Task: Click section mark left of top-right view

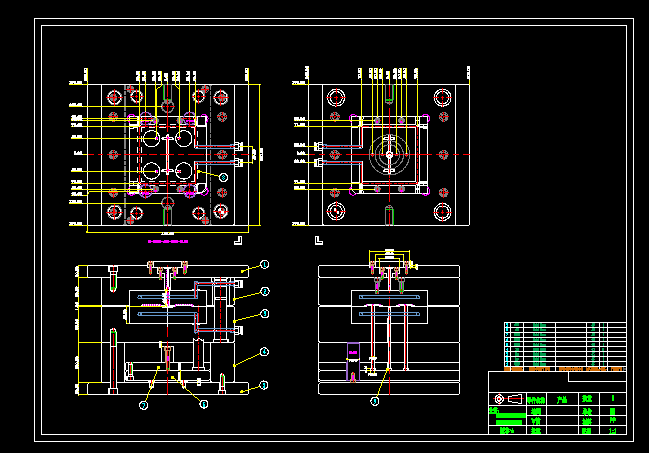Action: (319, 241)
